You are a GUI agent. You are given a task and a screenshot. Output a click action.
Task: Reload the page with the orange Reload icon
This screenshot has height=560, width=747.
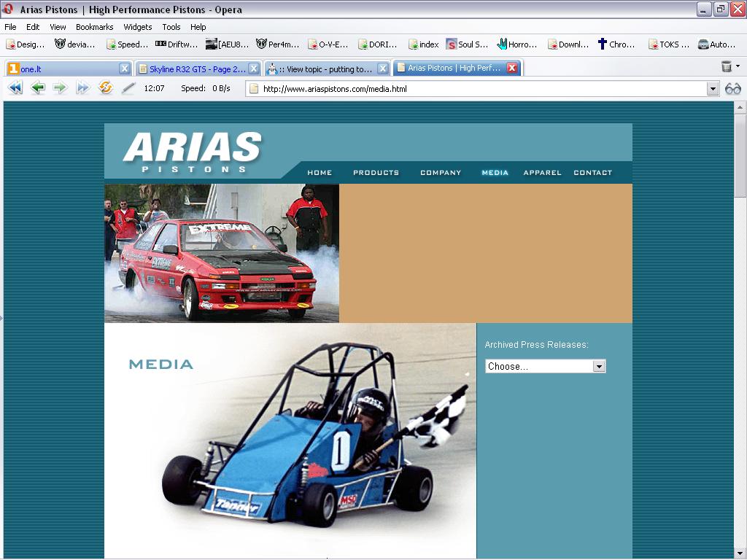pos(106,88)
